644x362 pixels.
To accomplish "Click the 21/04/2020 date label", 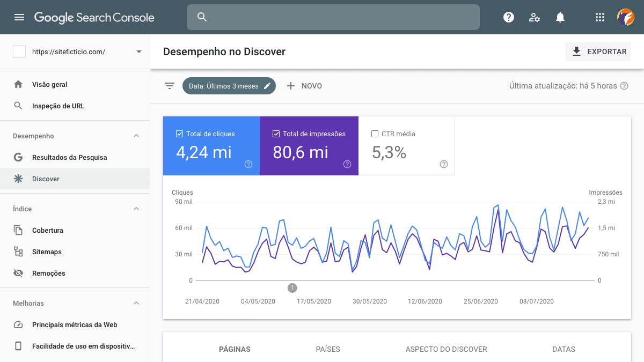I will coord(202,301).
